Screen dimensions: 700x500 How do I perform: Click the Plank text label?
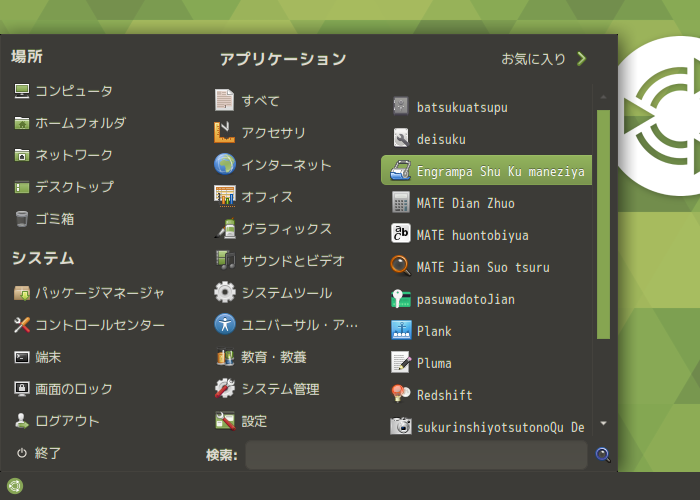coord(434,331)
